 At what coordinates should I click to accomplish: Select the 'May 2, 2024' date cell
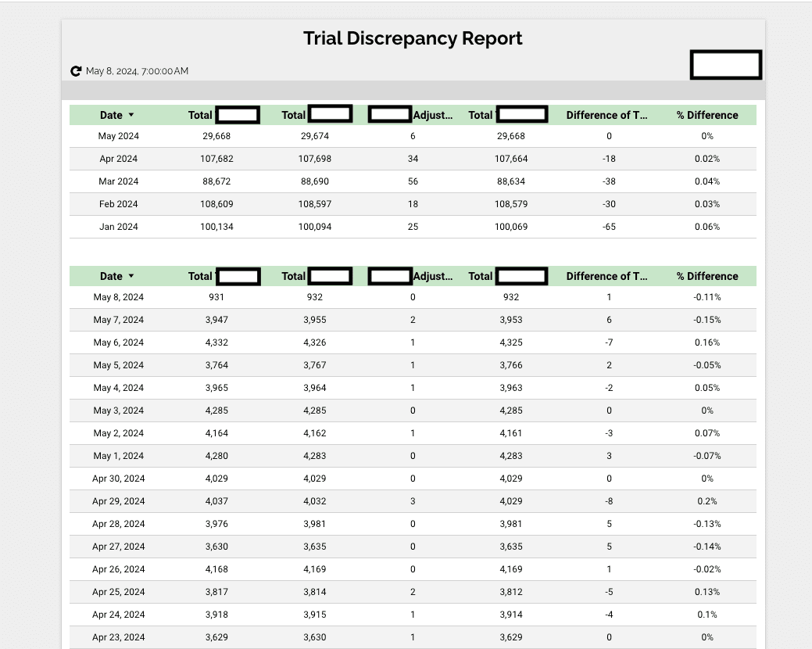click(x=119, y=433)
